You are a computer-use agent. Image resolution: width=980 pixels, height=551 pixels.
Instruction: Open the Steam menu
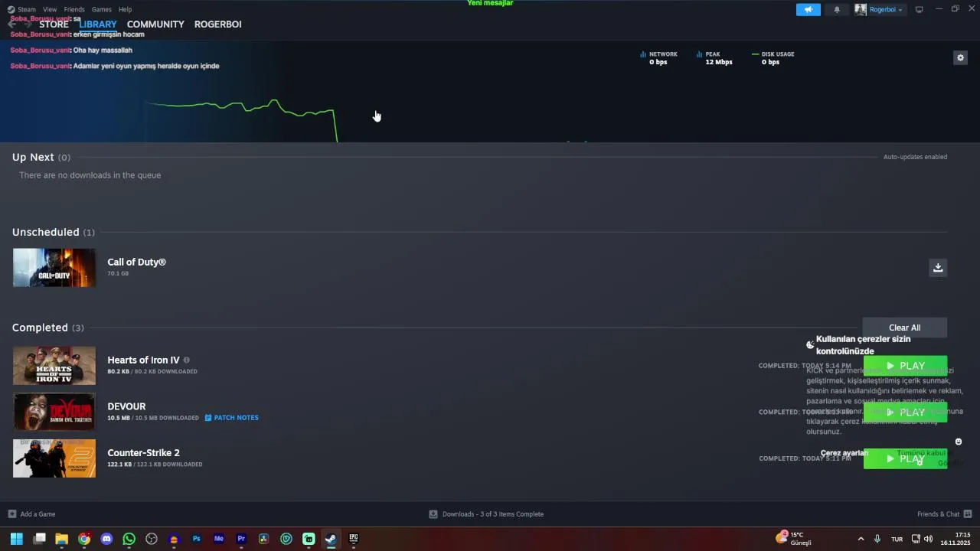coord(27,9)
